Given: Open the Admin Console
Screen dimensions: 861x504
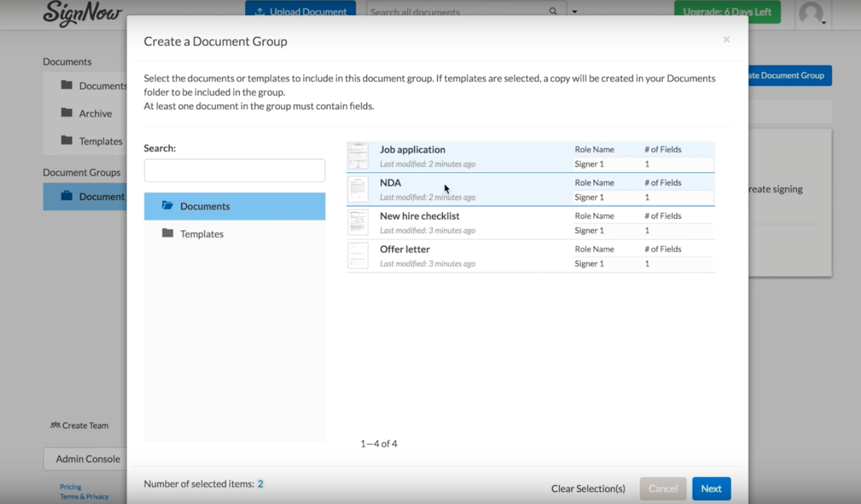Looking at the screenshot, I should point(88,459).
